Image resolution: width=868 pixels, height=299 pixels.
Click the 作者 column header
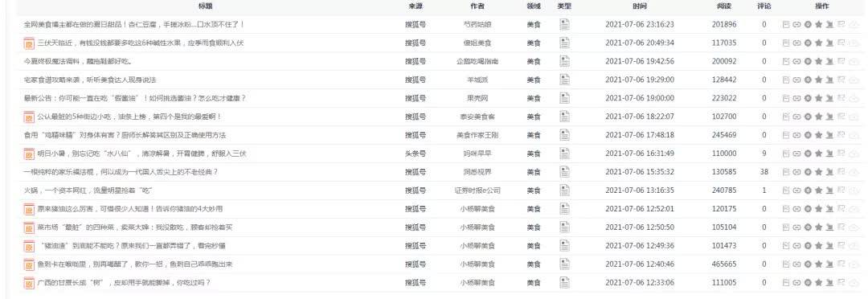tap(477, 6)
